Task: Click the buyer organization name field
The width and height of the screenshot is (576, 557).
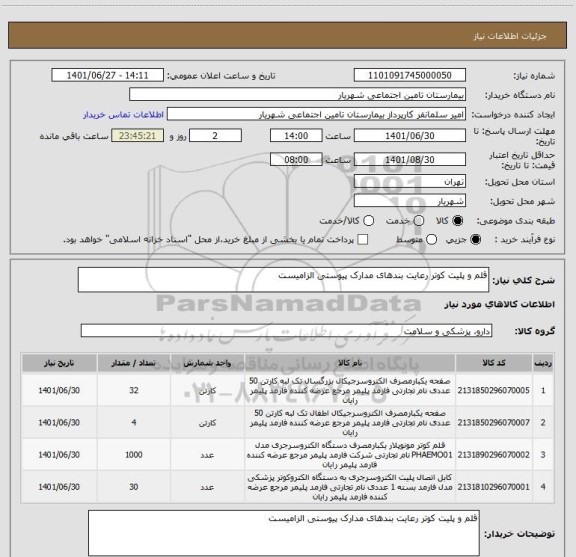Action: pos(298,95)
